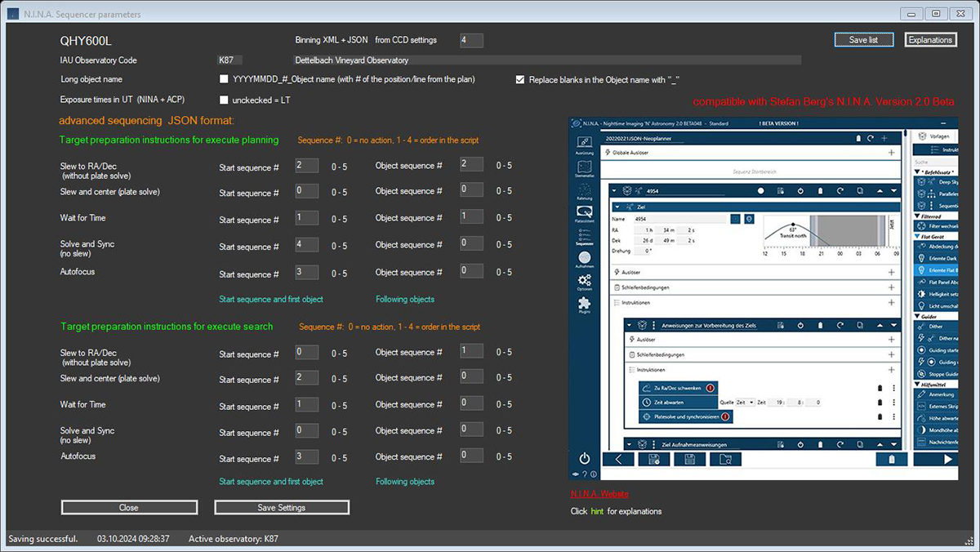The height and width of the screenshot is (552, 980).
Task: Click the play triangle button in the preview
Action: (947, 460)
